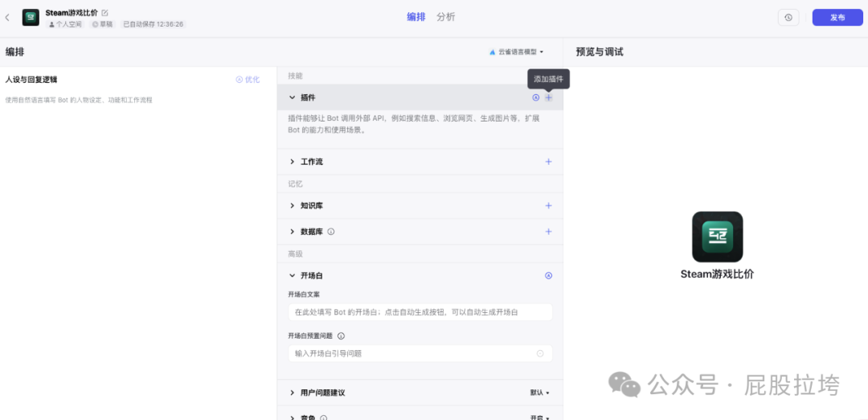Switch to 编排 tab
Viewport: 868px width, 420px height.
tap(416, 17)
